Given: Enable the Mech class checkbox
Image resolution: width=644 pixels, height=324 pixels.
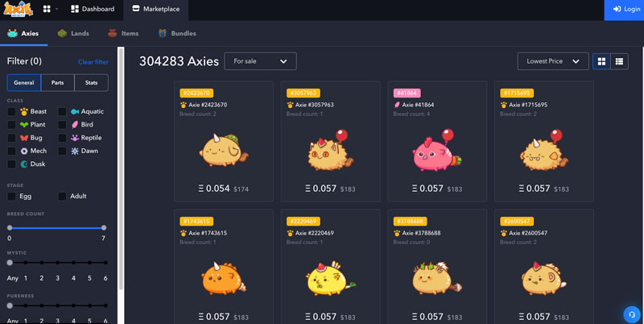Looking at the screenshot, I should tap(11, 151).
